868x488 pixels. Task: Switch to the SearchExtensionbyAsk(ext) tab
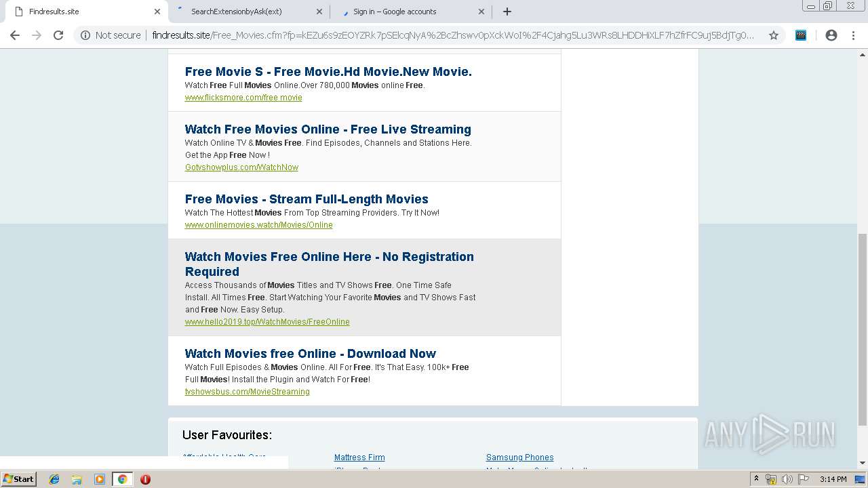click(x=248, y=12)
